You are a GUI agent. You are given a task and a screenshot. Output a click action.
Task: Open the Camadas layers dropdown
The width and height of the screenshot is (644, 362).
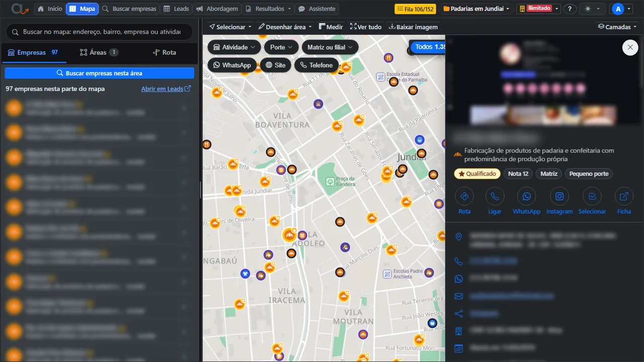[x=617, y=27]
